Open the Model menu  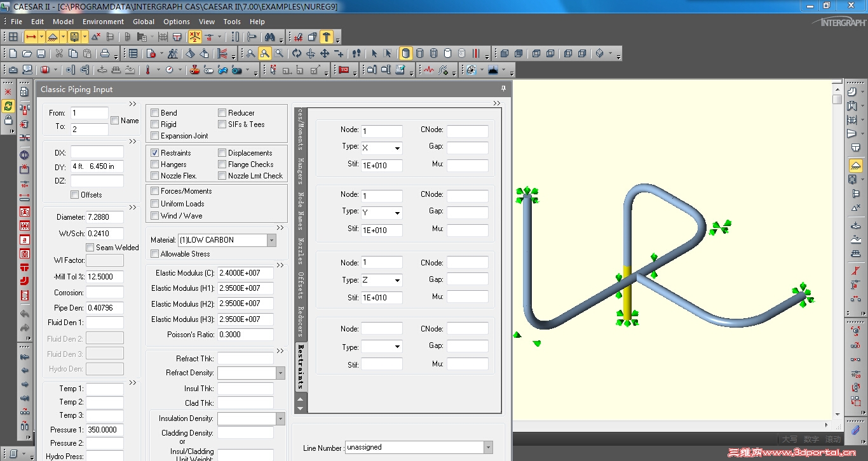click(64, 22)
